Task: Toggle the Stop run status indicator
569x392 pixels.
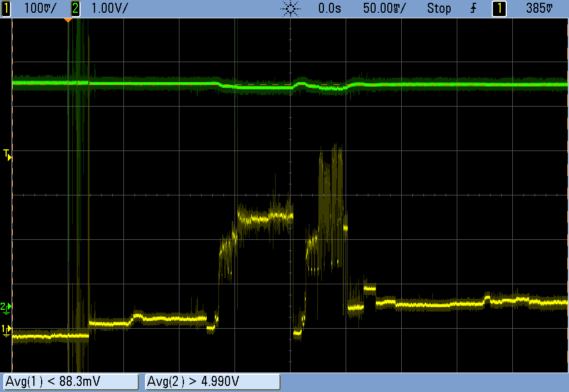Action: click(439, 8)
